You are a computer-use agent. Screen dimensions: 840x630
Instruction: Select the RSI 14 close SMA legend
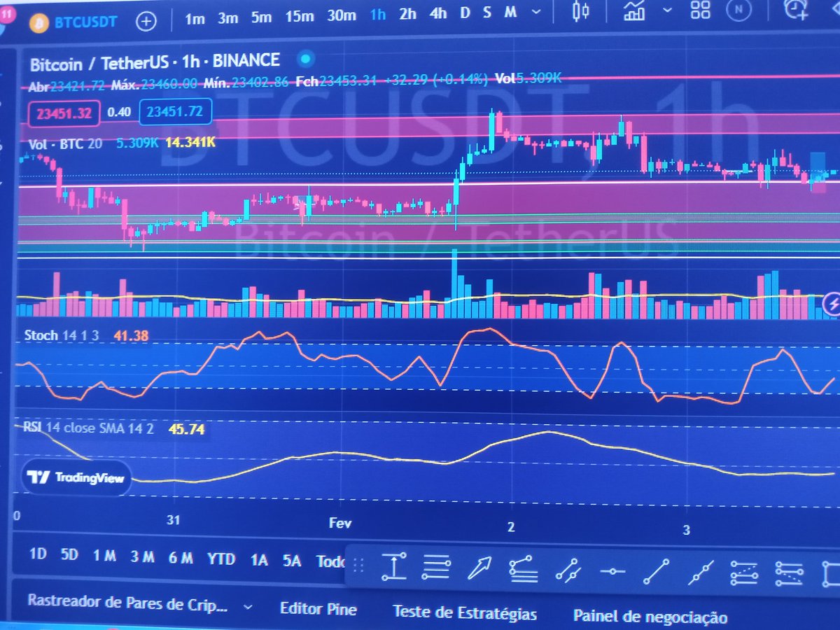(x=89, y=428)
